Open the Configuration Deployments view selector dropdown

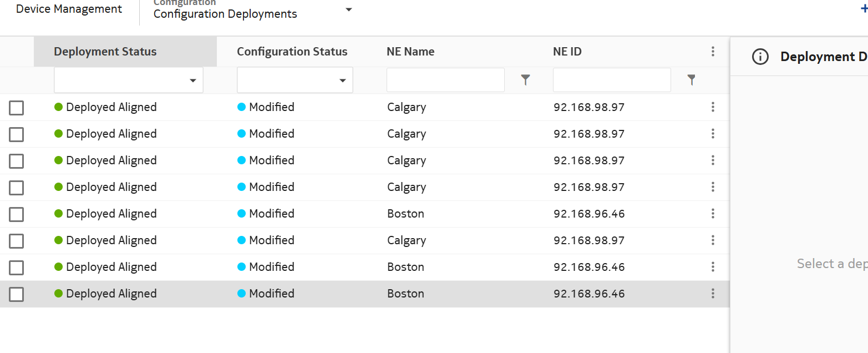pyautogui.click(x=348, y=9)
